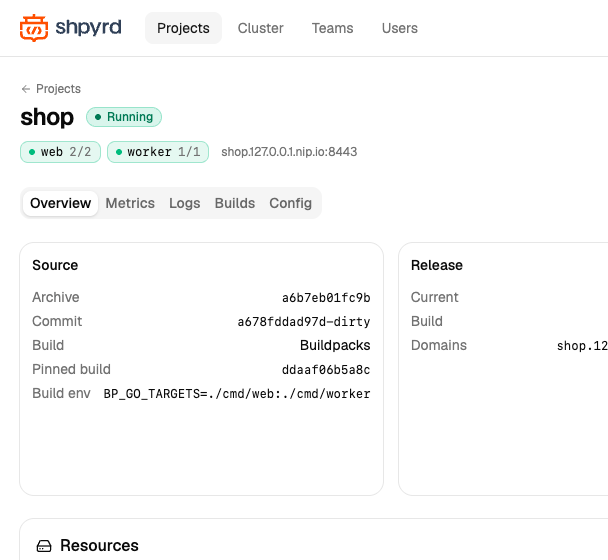Click the Current label in Release
Image resolution: width=608 pixels, height=560 pixels.
(434, 297)
